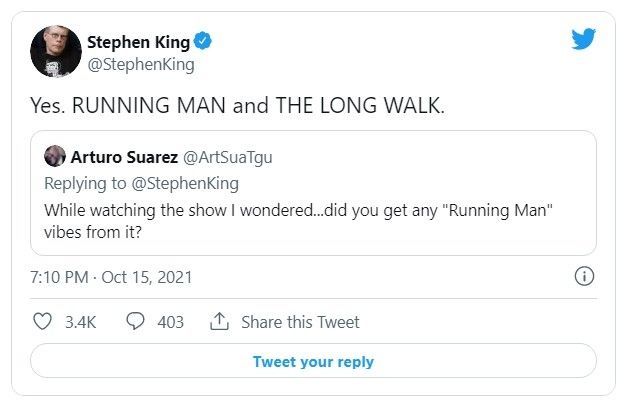Click Replying to @StephenKing text

click(142, 183)
